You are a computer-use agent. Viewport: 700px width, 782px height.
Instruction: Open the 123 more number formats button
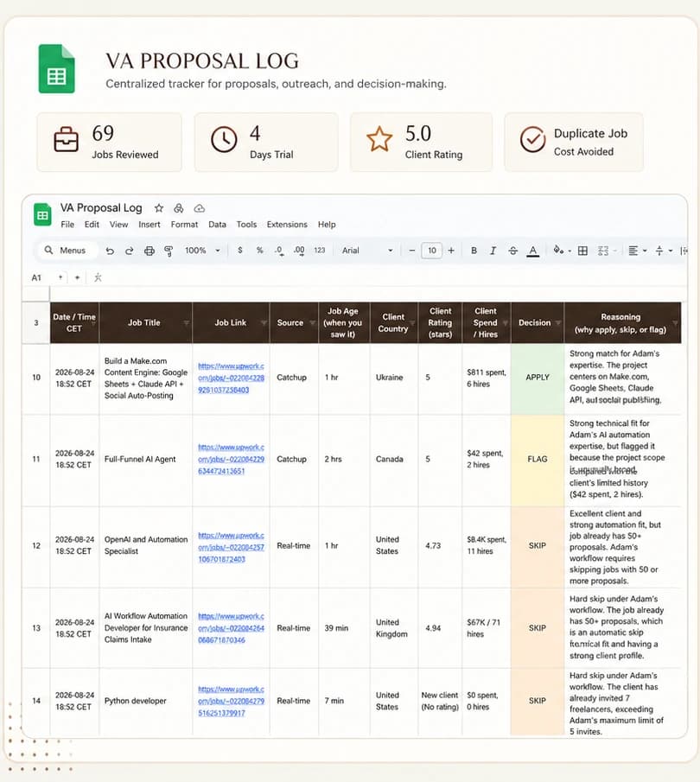[x=319, y=251]
